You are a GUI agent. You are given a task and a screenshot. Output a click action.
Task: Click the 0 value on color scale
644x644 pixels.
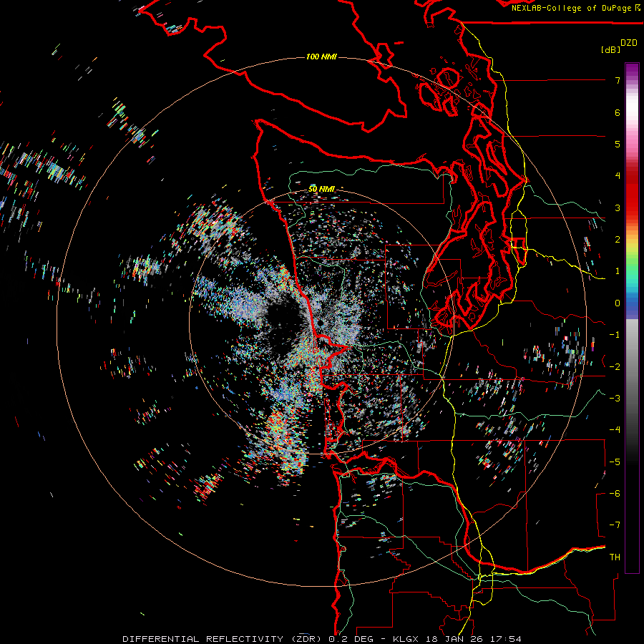click(x=618, y=303)
